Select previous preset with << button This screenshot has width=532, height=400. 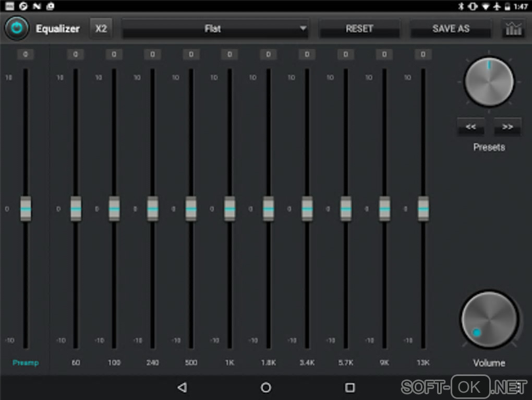click(x=470, y=127)
